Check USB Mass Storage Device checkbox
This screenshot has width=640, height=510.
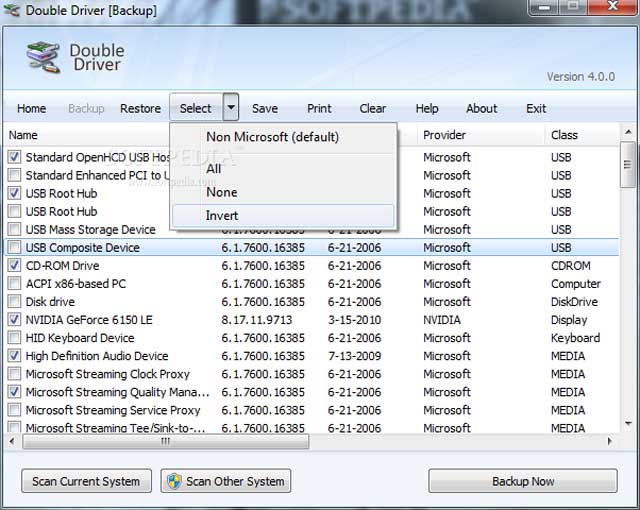tap(14, 229)
